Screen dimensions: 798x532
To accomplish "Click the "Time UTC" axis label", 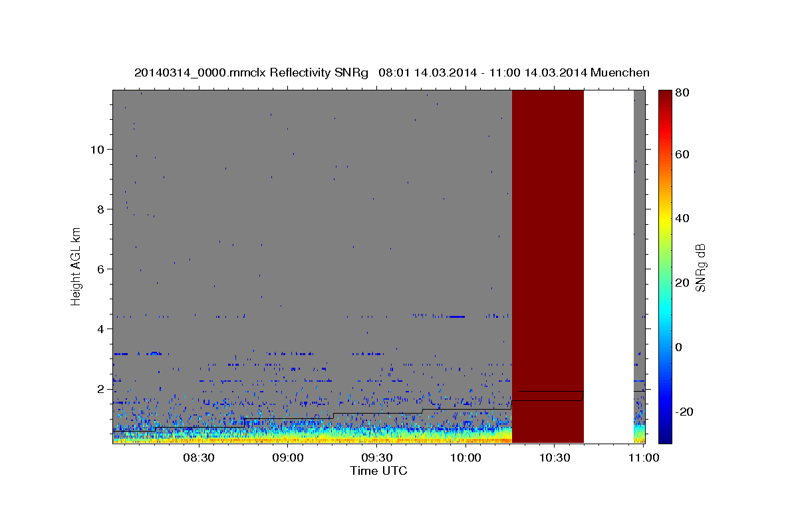I will (x=378, y=471).
